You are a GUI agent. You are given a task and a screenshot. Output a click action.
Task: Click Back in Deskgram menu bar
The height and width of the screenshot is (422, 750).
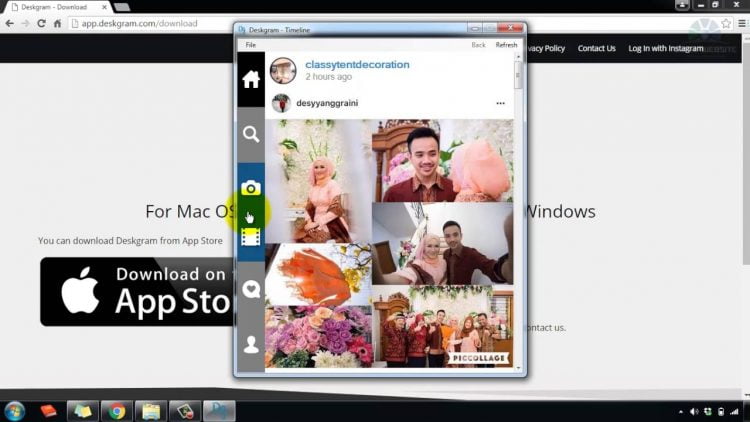pyautogui.click(x=478, y=45)
